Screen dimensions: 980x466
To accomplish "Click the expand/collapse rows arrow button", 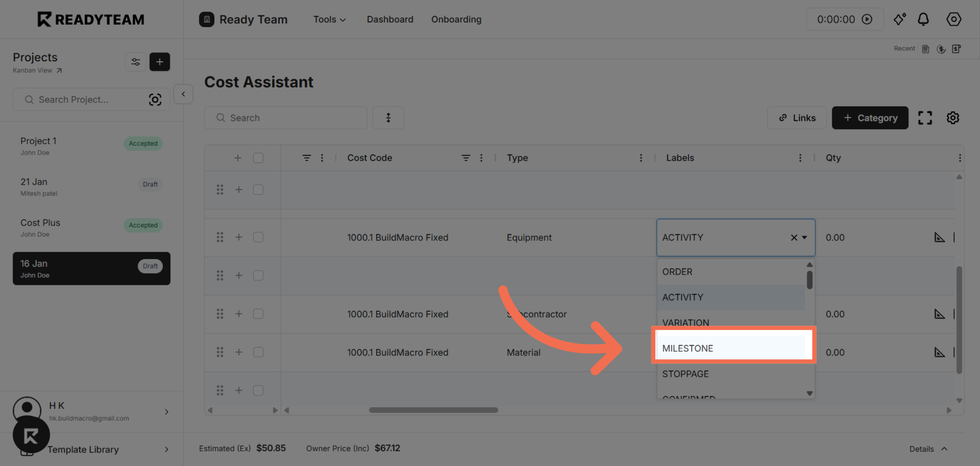I will pyautogui.click(x=388, y=118).
